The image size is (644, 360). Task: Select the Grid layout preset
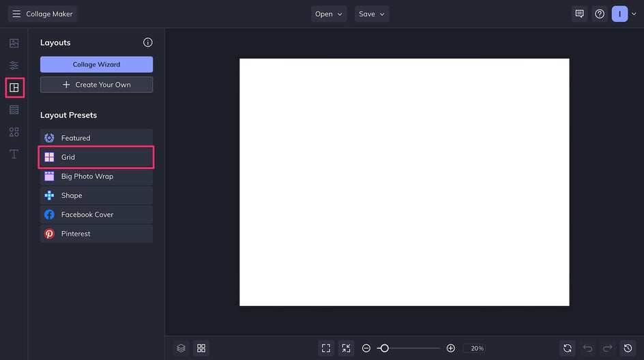coord(96,157)
